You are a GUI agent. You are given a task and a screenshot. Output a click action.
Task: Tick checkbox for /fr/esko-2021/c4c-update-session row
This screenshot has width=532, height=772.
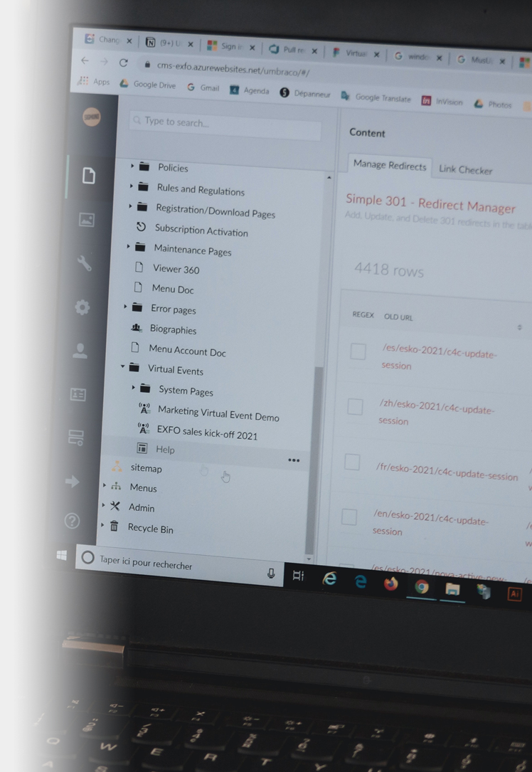click(x=352, y=462)
